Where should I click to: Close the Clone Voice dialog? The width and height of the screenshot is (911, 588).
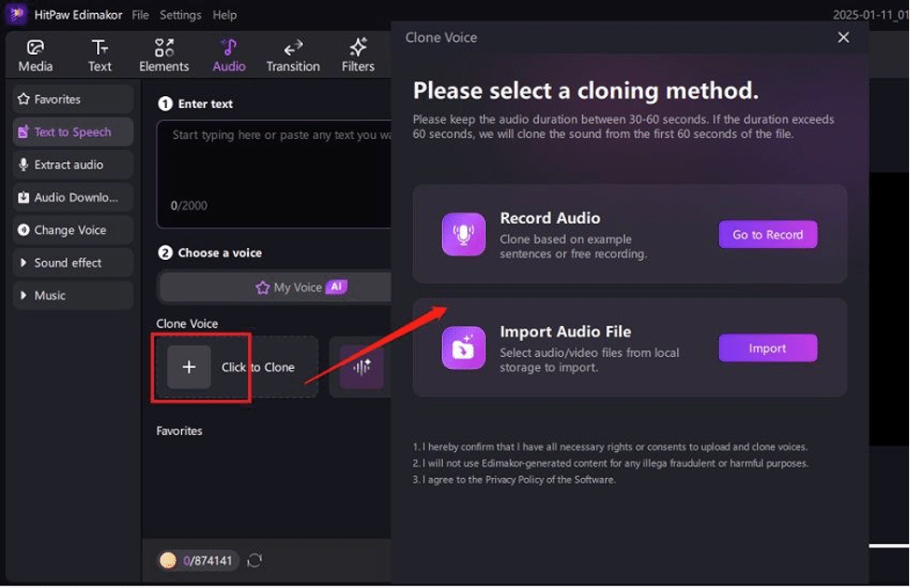coord(844,37)
